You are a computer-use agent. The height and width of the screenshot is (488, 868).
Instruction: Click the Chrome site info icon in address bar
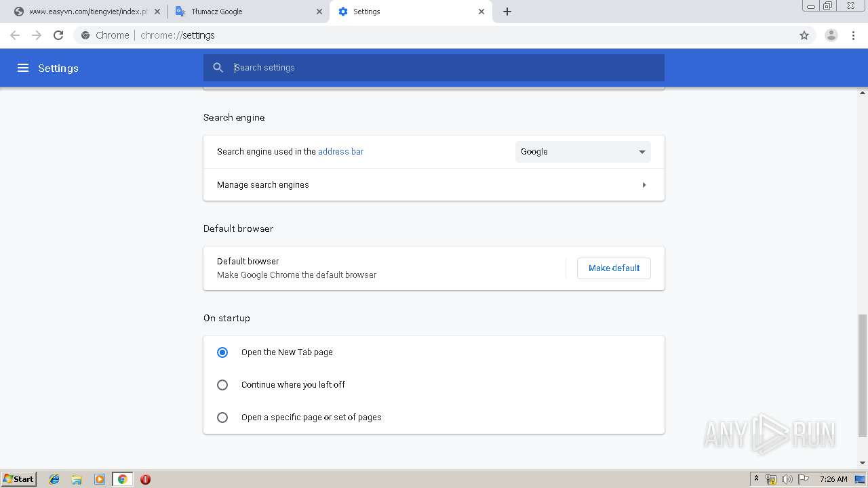click(85, 35)
